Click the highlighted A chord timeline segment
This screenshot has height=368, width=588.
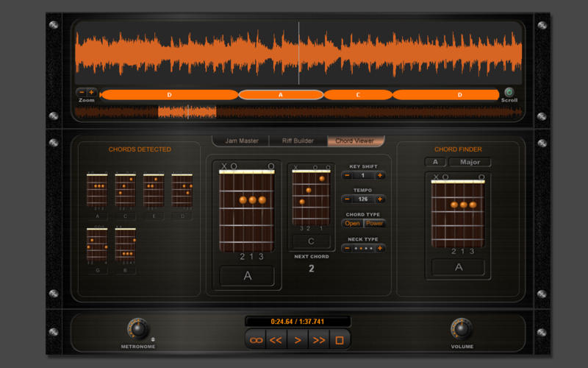pyautogui.click(x=281, y=95)
